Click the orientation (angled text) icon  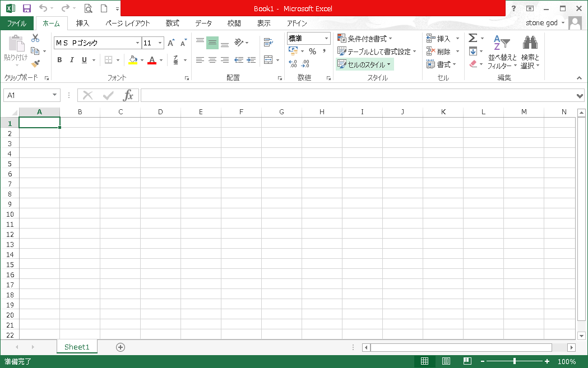239,43
